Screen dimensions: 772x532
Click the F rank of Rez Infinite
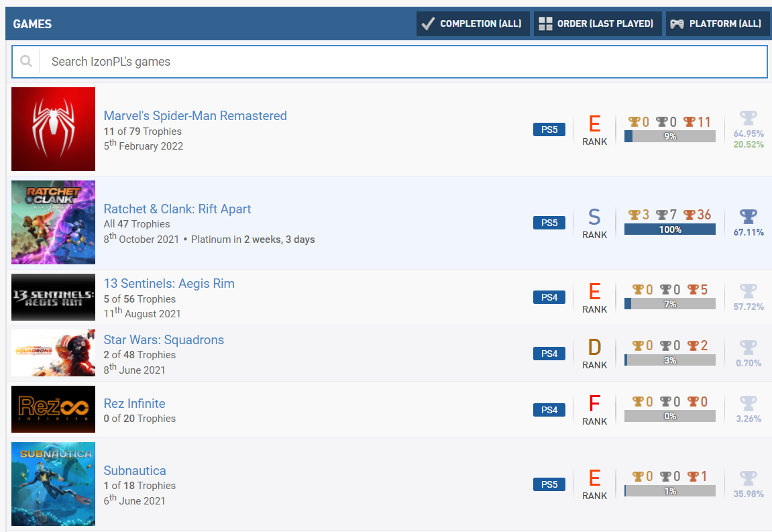(594, 409)
